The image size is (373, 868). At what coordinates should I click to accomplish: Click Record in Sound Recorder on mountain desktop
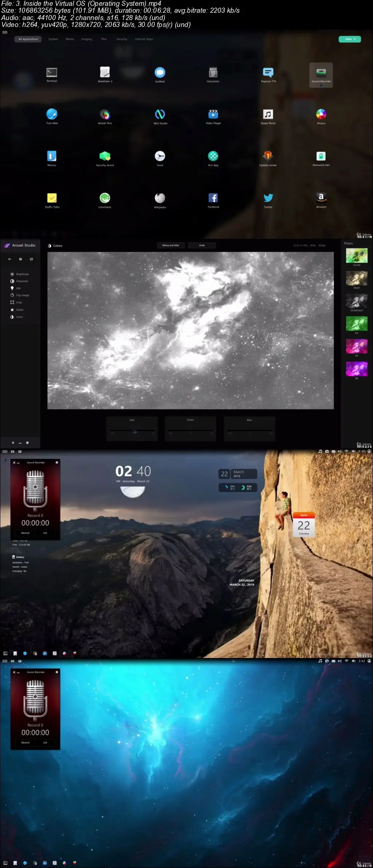(25, 533)
